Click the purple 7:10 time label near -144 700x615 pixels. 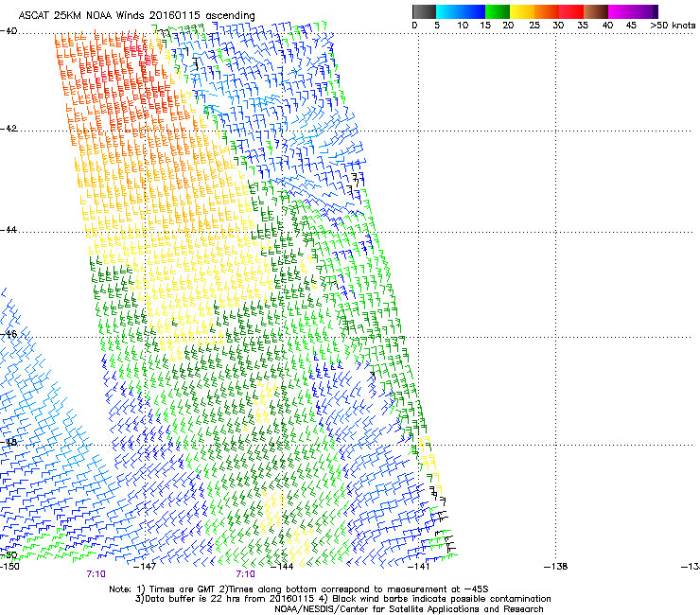(x=246, y=574)
